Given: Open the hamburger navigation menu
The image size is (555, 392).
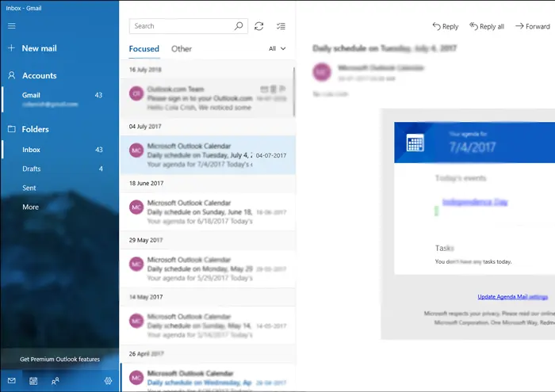Looking at the screenshot, I should 11,26.
